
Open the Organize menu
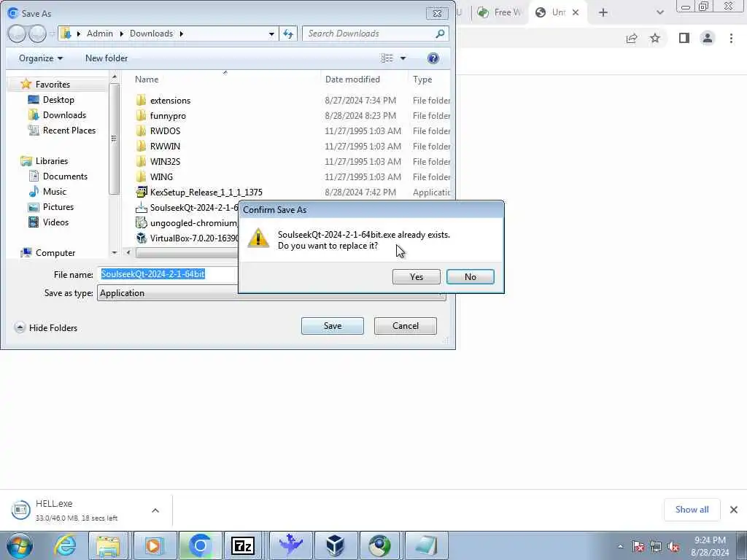pyautogui.click(x=41, y=58)
